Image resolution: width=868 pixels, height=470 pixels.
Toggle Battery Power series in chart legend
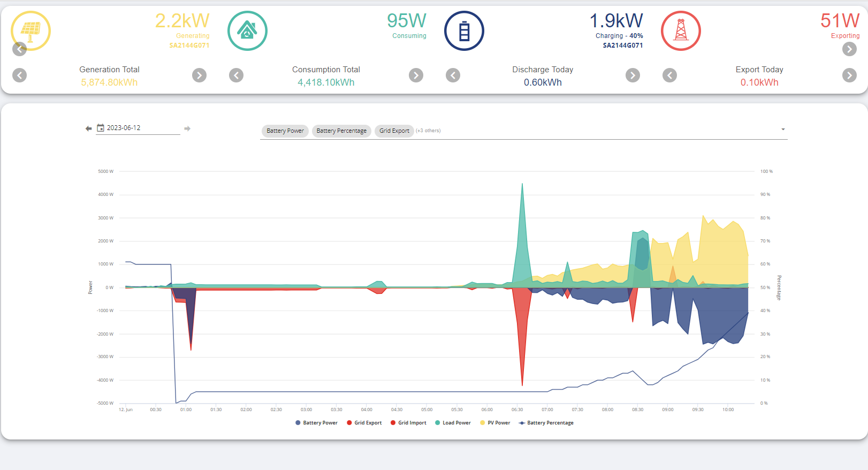click(316, 423)
